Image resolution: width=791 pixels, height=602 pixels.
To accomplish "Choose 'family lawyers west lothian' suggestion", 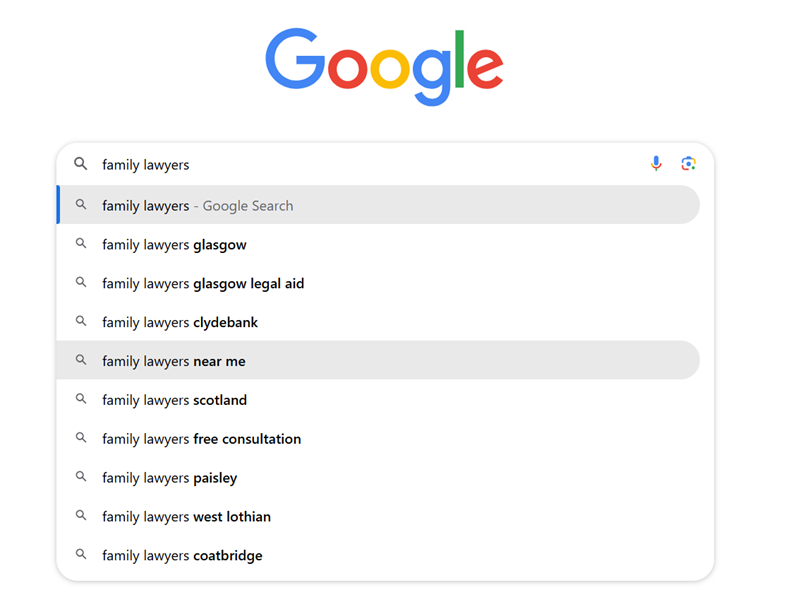I will (x=378, y=516).
